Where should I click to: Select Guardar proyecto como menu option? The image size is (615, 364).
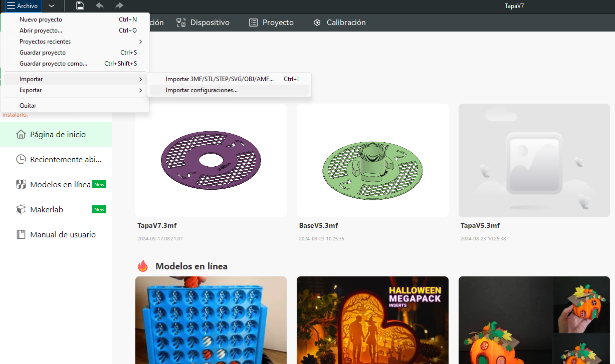(x=53, y=64)
